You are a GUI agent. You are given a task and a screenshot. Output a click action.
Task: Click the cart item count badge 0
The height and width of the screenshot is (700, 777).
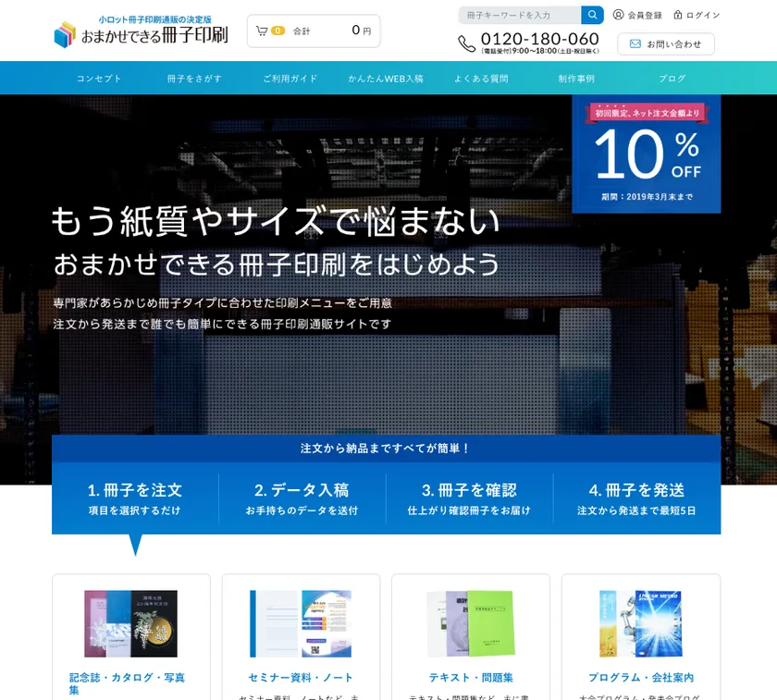[278, 31]
